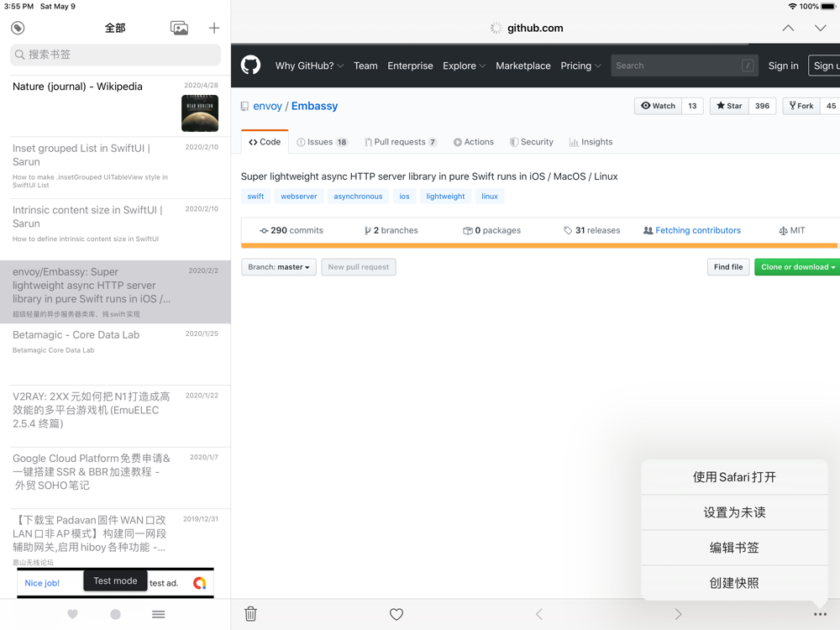The height and width of the screenshot is (630, 840).
Task: Open the Security tab
Action: 532,142
